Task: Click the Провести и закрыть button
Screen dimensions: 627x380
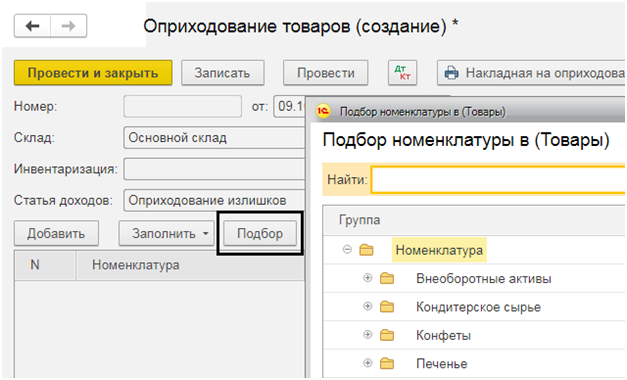Action: (93, 73)
